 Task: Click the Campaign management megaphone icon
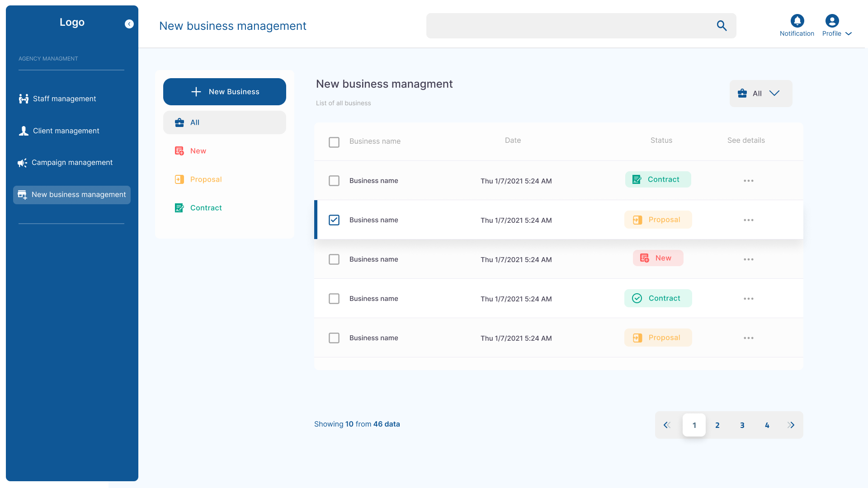pos(22,163)
